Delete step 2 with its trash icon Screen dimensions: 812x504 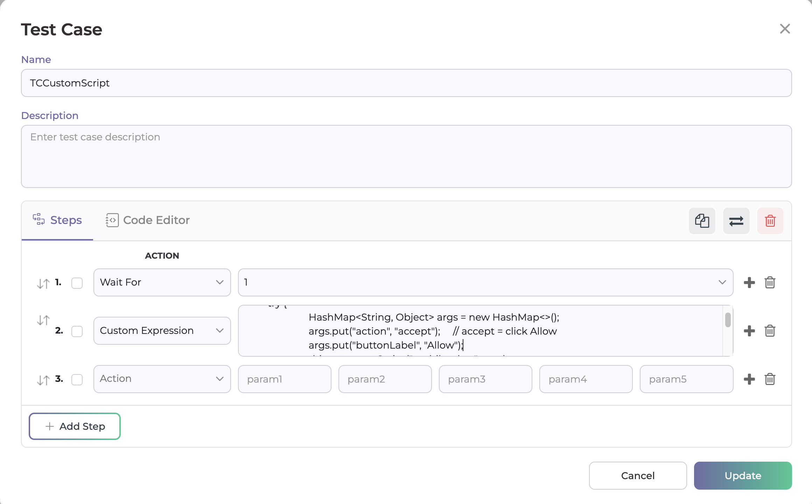tap(770, 331)
